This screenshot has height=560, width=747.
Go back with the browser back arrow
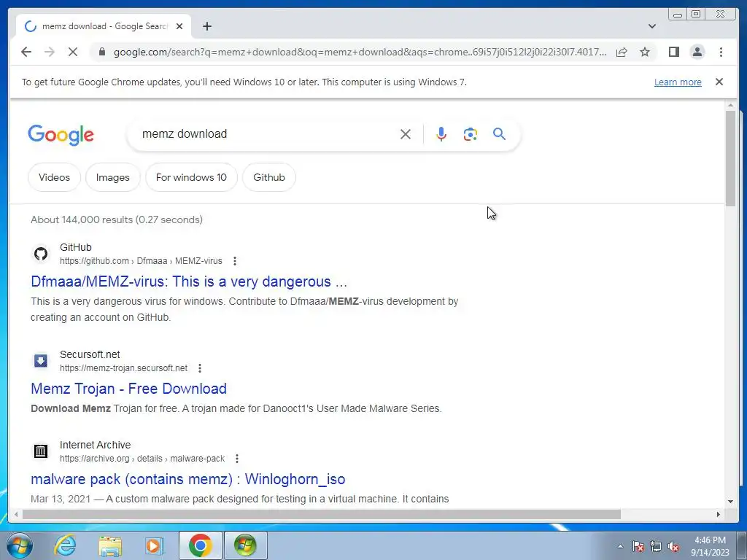click(26, 52)
